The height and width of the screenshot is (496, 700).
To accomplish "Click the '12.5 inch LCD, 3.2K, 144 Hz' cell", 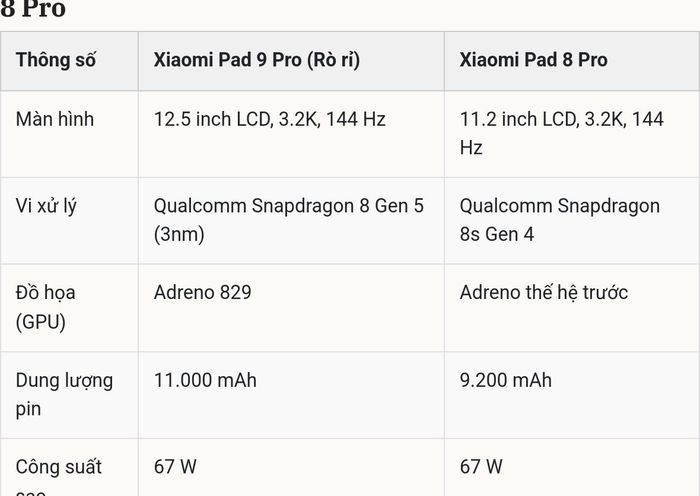I will [270, 119].
